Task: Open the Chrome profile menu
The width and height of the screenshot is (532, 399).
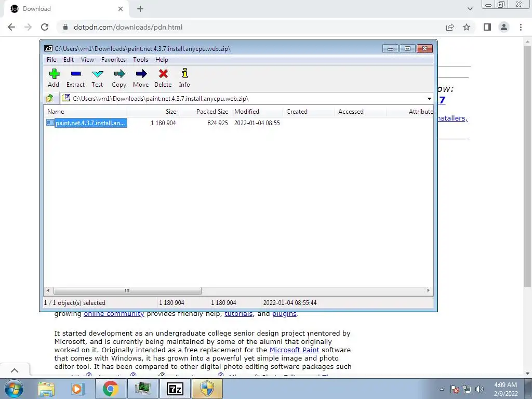Action: pos(504,27)
